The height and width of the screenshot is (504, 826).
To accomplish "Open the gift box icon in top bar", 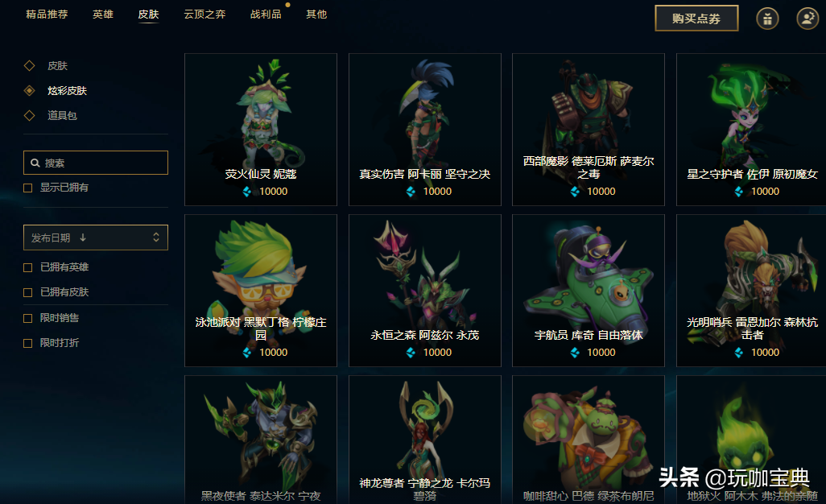I will coord(767,19).
